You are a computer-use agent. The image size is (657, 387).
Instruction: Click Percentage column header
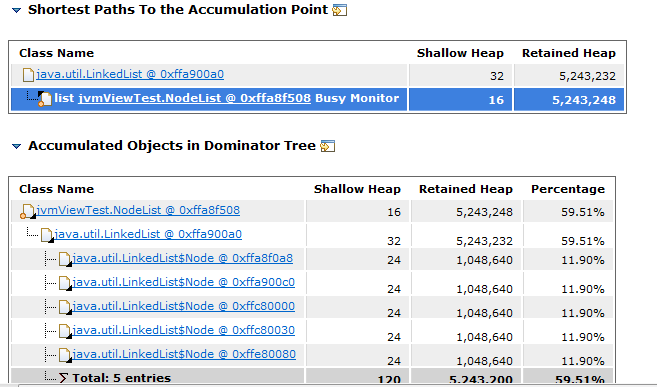tap(568, 189)
